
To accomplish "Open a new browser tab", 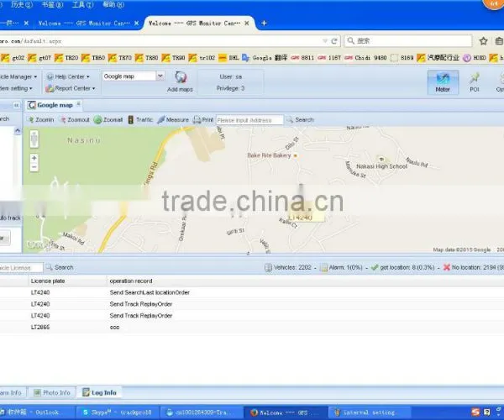I will coord(264,24).
